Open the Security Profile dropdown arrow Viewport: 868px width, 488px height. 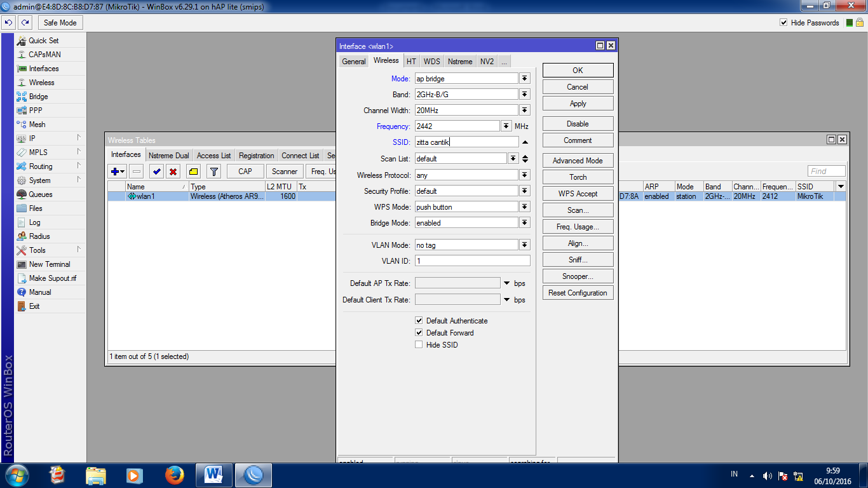[x=525, y=191]
